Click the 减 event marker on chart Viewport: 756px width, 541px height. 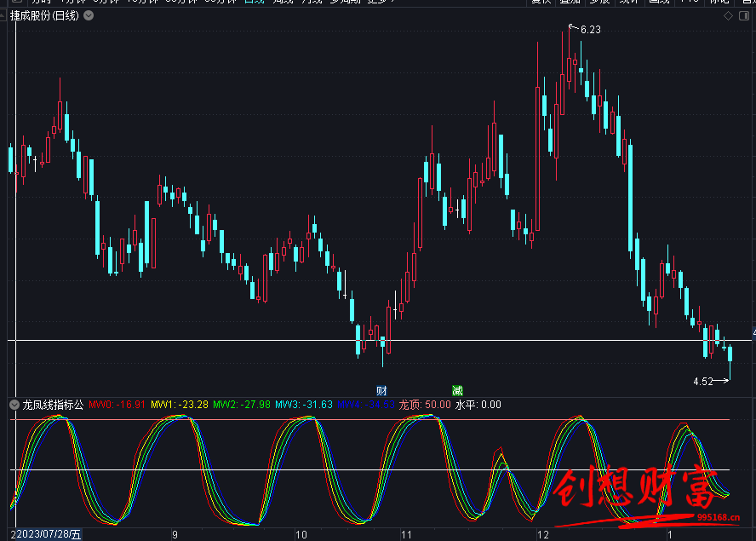(x=457, y=390)
